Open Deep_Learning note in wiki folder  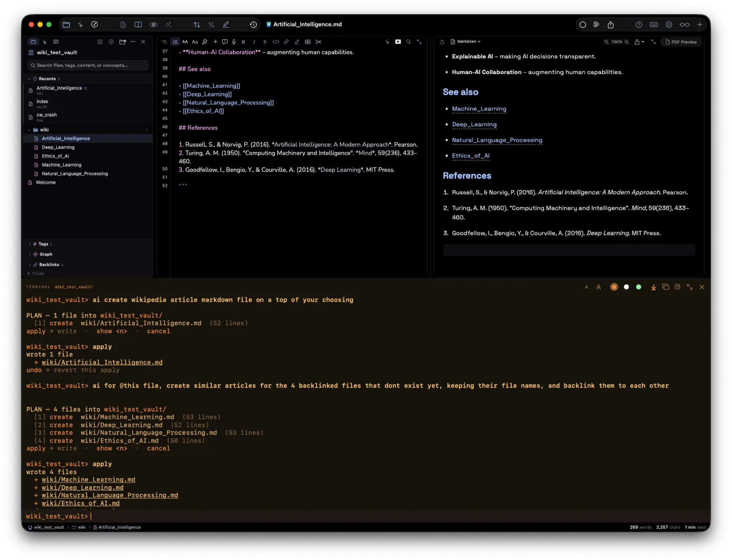[58, 147]
